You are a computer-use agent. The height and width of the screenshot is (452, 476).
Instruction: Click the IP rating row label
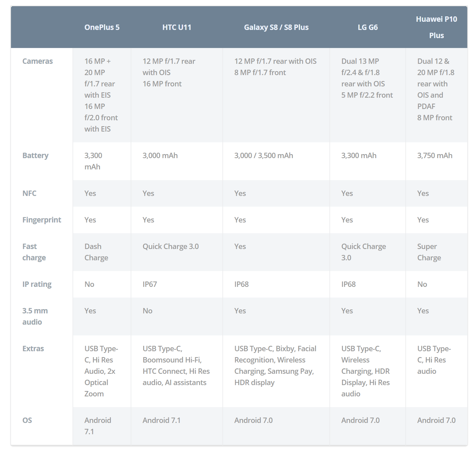pyautogui.click(x=37, y=284)
